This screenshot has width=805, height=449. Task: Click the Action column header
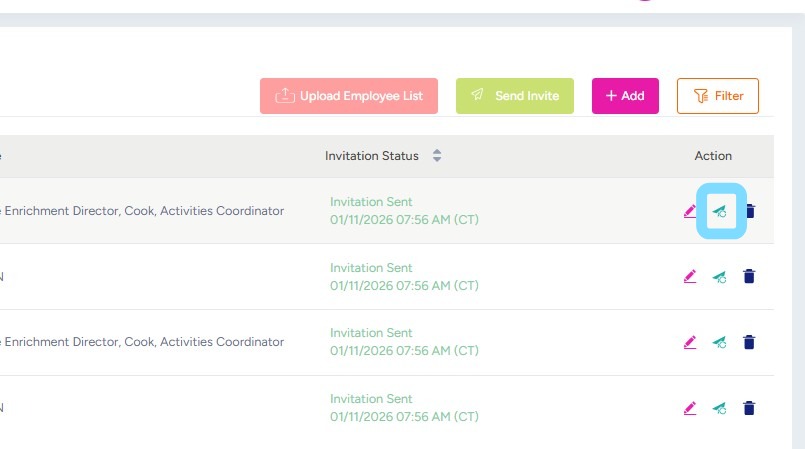(713, 156)
